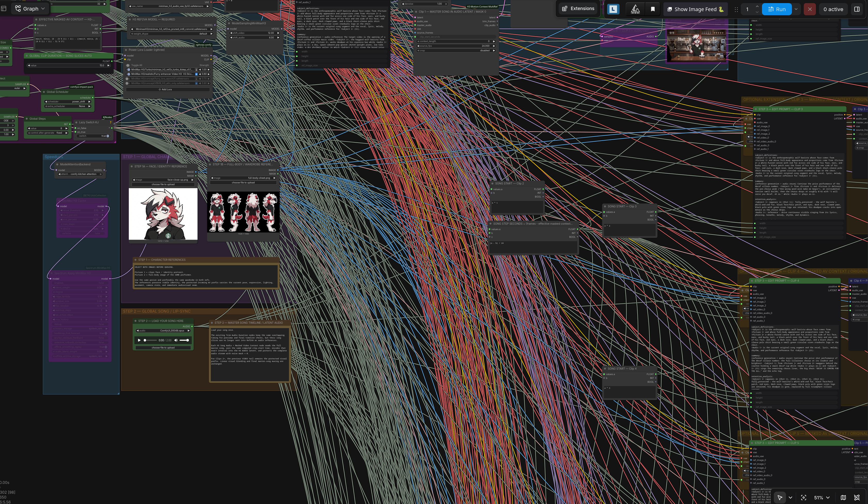Toggle the minimap icon
This screenshot has height=504, width=868.
point(843,498)
